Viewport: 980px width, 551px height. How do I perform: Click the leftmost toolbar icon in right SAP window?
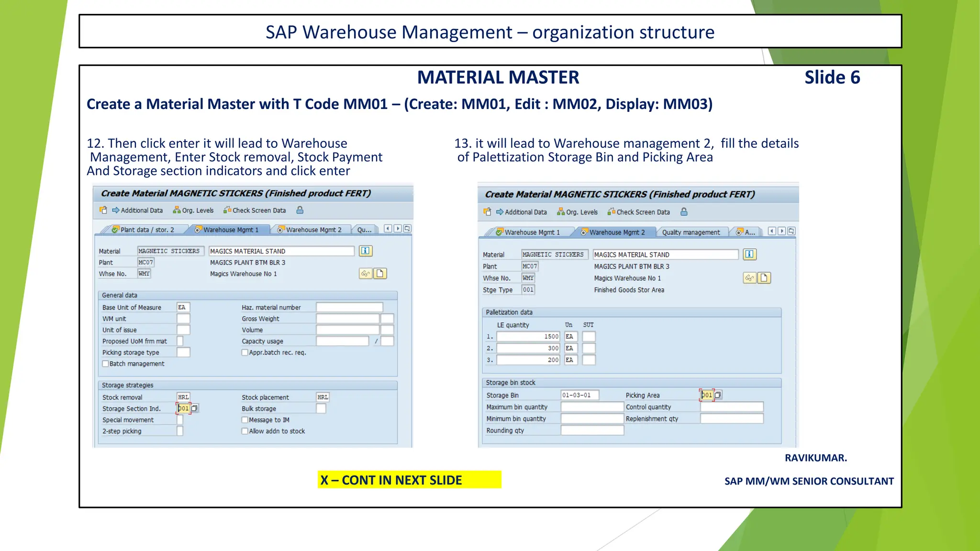[487, 212]
